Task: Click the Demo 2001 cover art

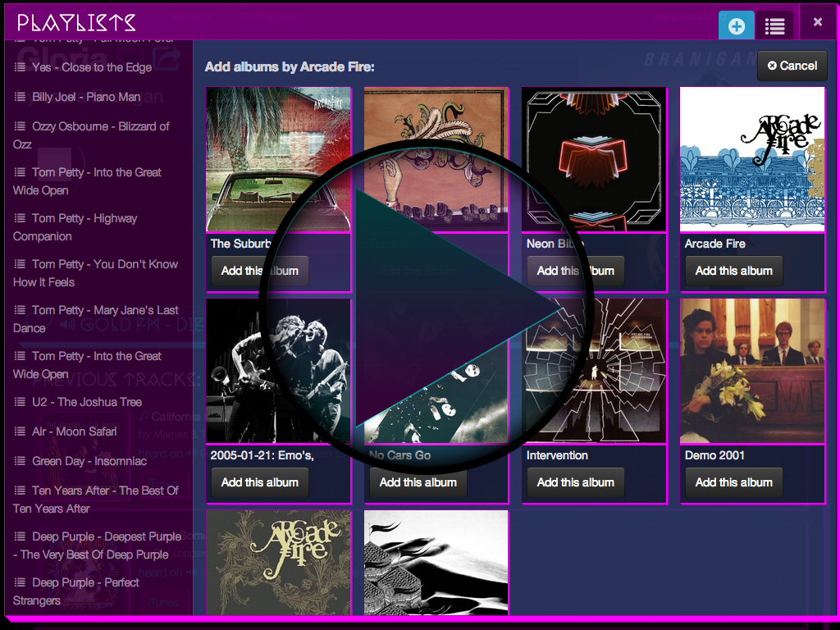Action: pyautogui.click(x=751, y=371)
